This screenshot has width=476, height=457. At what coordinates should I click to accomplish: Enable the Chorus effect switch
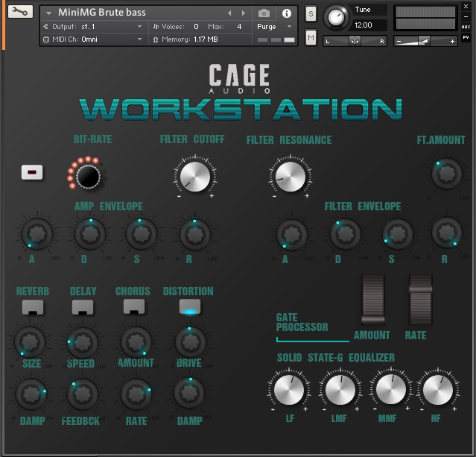(x=134, y=306)
